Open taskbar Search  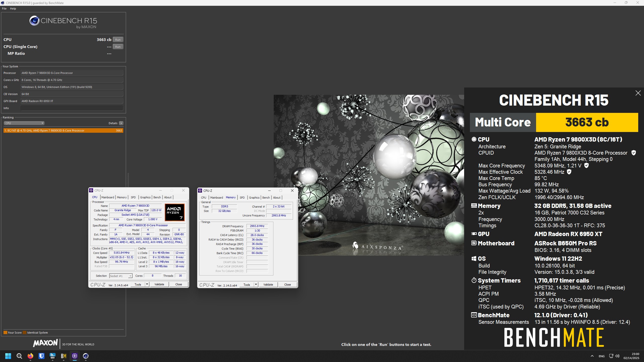click(x=19, y=356)
